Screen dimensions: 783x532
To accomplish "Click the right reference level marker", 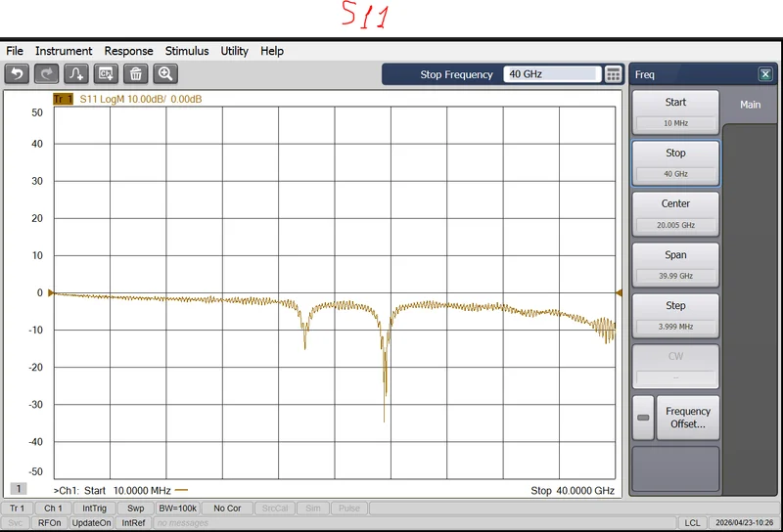I will [x=619, y=293].
